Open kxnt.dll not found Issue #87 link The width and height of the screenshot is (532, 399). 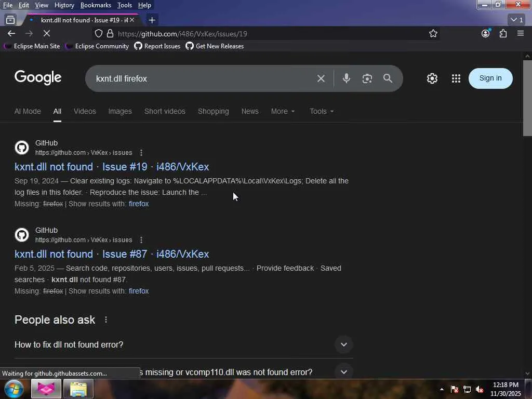click(112, 254)
